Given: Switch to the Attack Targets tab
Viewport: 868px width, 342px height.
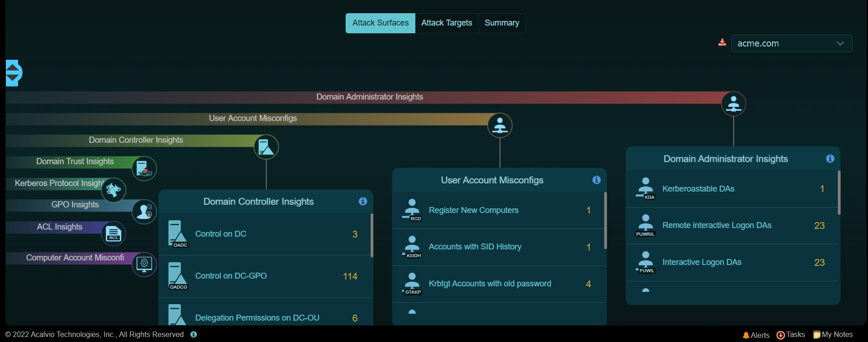Looking at the screenshot, I should 446,23.
